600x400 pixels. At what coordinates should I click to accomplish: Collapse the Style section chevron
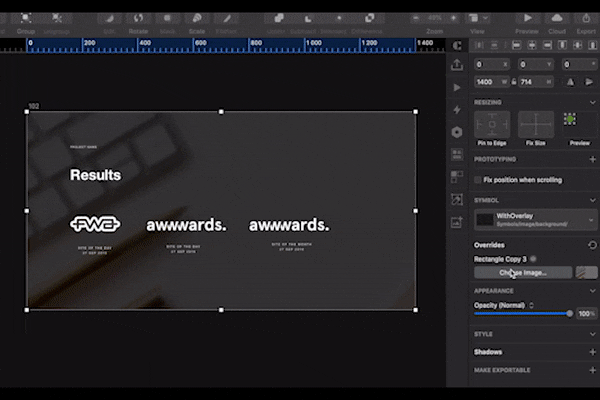pos(592,334)
